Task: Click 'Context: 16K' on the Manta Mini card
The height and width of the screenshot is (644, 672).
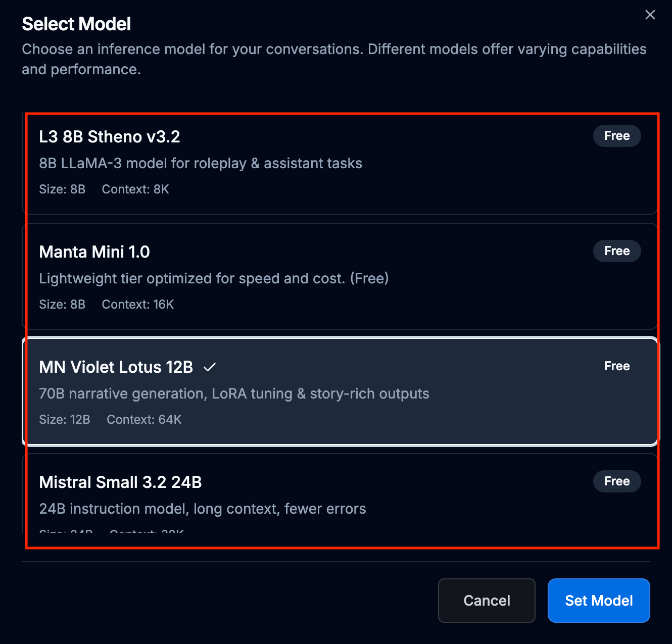Action: click(x=138, y=305)
